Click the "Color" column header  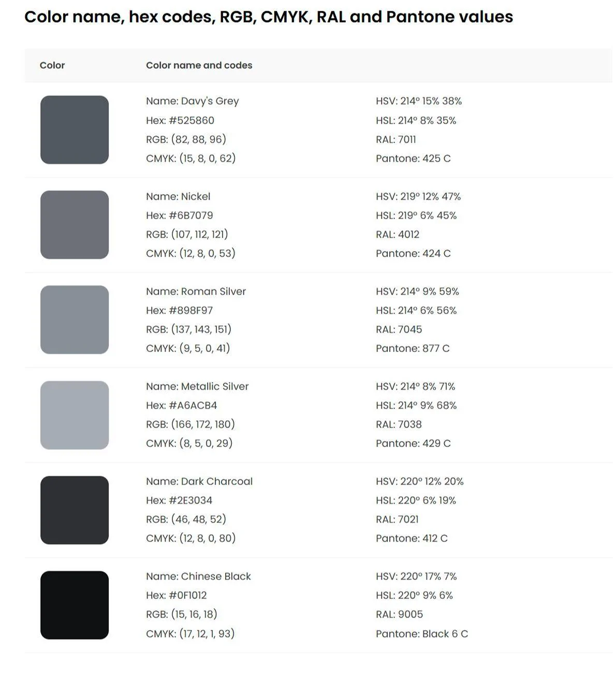(x=52, y=65)
